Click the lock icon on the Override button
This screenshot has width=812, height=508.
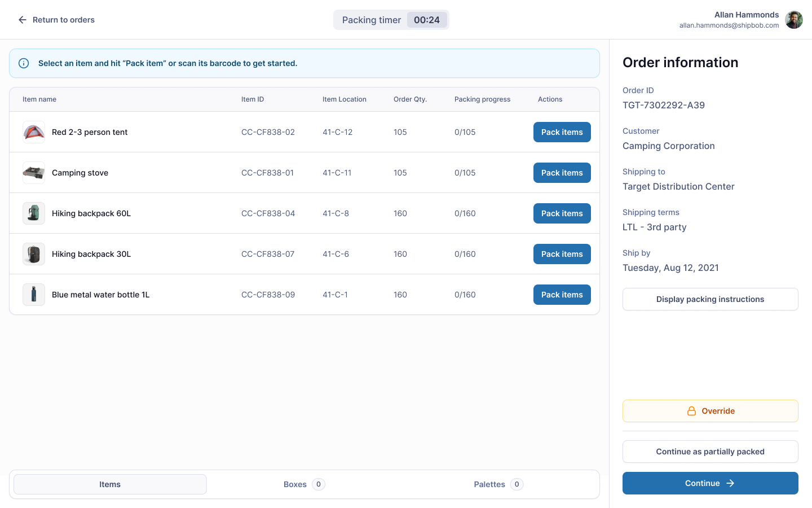(691, 411)
